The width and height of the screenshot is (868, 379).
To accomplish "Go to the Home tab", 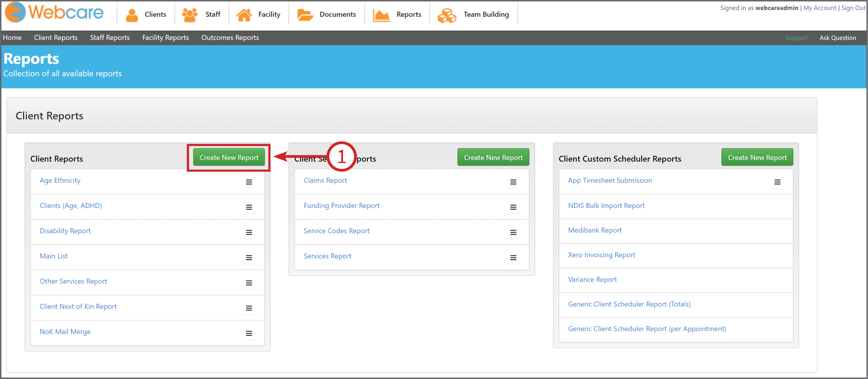I will (12, 37).
